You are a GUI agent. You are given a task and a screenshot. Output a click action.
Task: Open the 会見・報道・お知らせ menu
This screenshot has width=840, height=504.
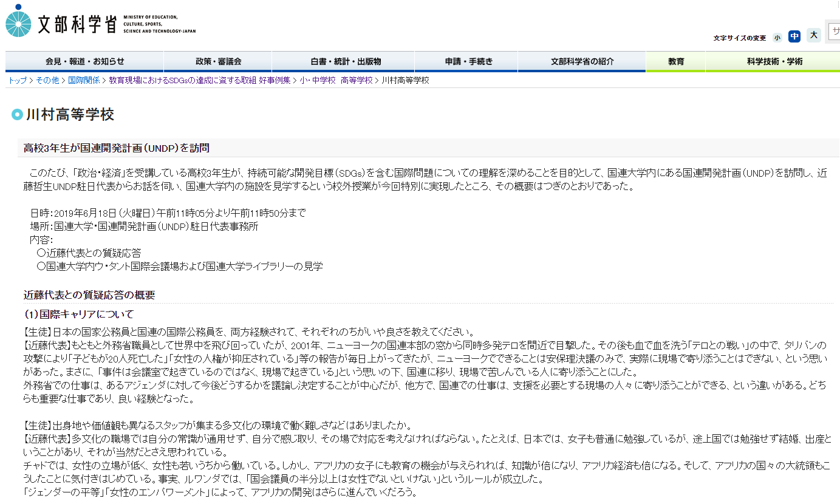click(84, 61)
